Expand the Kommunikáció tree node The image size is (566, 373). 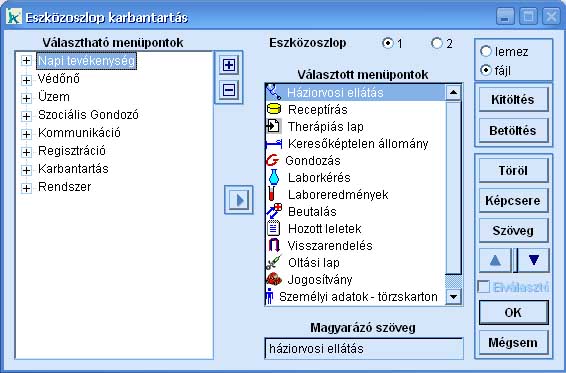tap(26, 134)
